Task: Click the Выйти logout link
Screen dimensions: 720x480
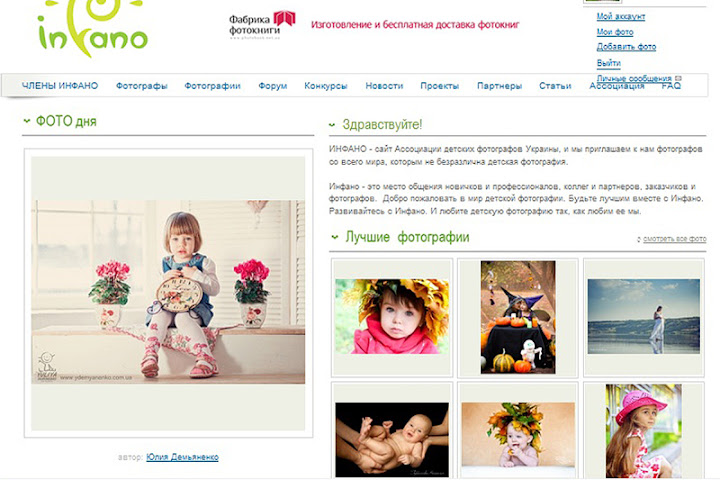Action: tap(608, 63)
